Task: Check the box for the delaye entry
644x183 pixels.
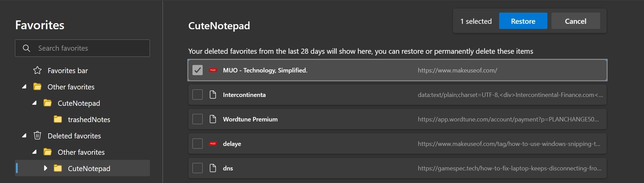Action: [x=198, y=144]
